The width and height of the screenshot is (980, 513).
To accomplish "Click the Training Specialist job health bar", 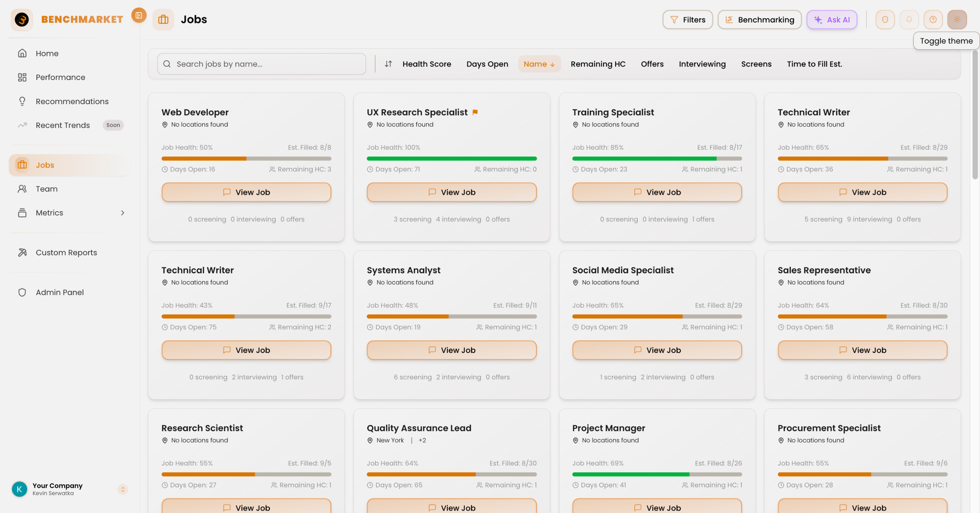I will tap(657, 158).
